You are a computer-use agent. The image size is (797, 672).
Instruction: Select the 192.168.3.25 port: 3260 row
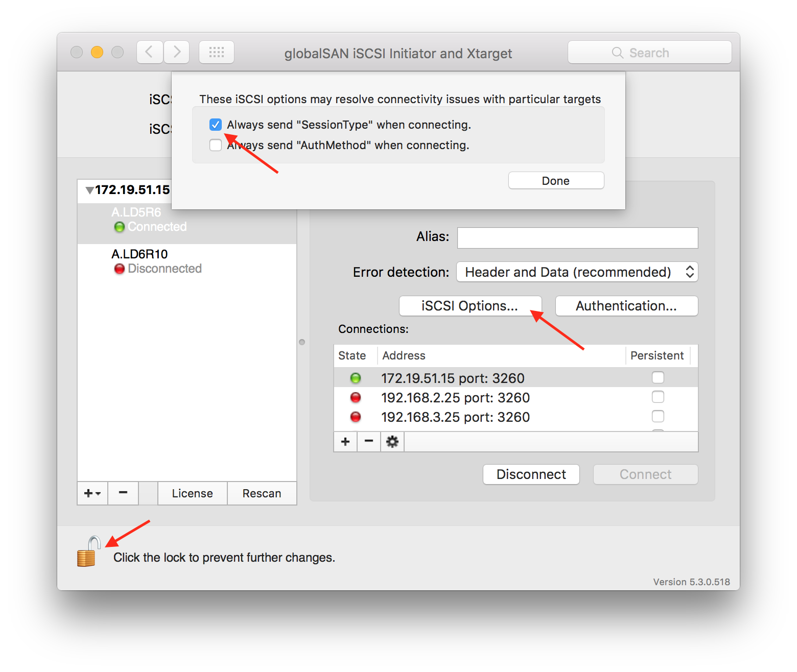click(516, 417)
